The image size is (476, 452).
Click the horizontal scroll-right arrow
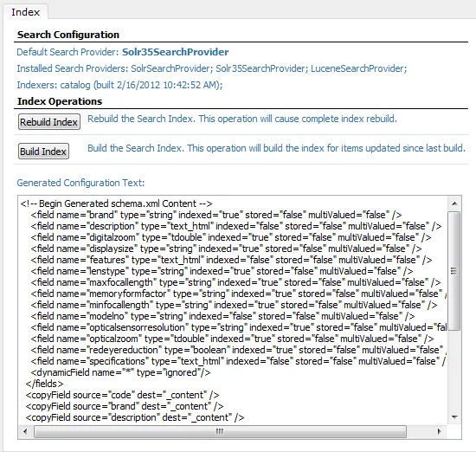point(439,431)
